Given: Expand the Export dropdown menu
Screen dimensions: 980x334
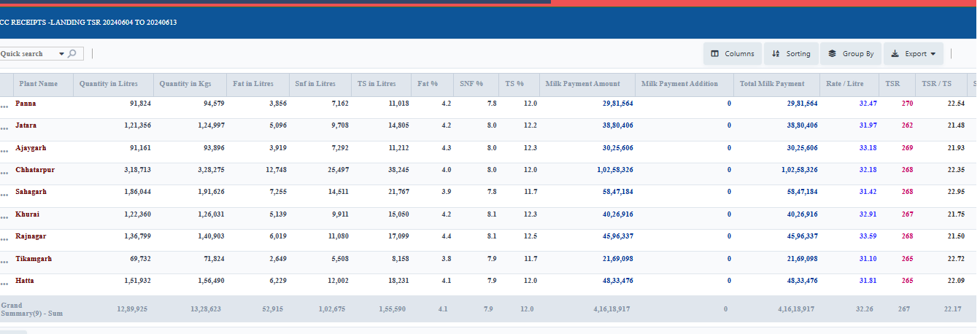Looking at the screenshot, I should coord(913,54).
